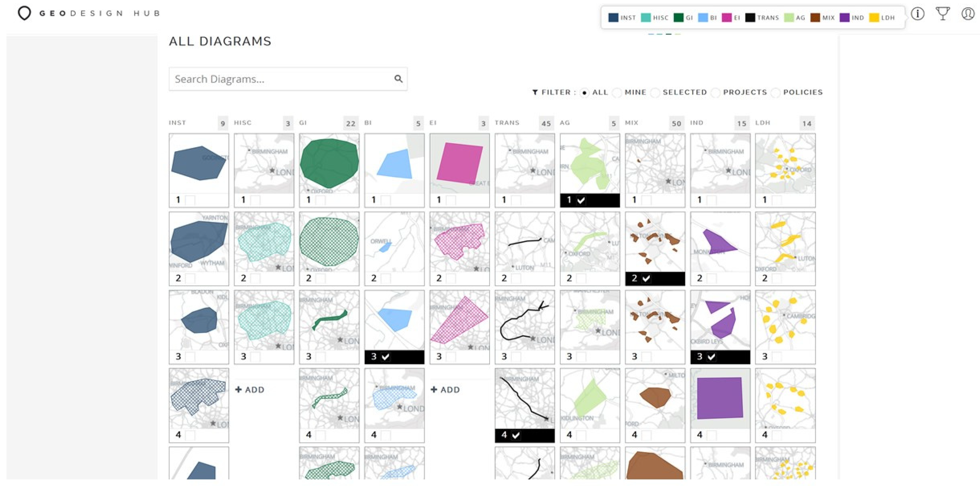
Task: Click plus Add under HISC column
Action: point(250,390)
